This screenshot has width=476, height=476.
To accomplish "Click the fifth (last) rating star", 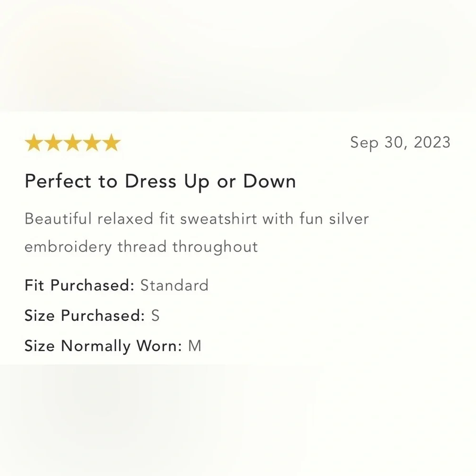I will click(111, 143).
